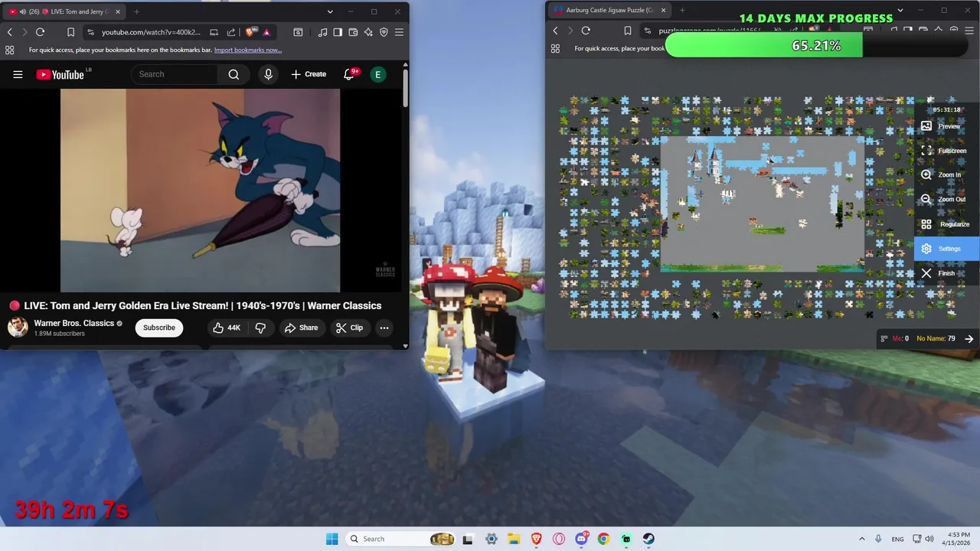Open Brave Rewards triangle icon in YouTube window
Image resolution: width=980 pixels, height=551 pixels.
coord(266,32)
